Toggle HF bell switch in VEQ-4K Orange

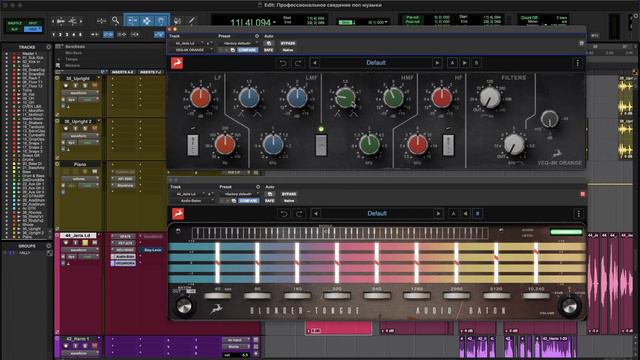tap(448, 145)
